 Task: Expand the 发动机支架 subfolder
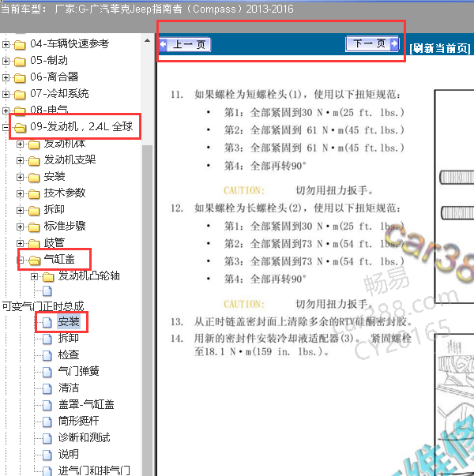(x=20, y=160)
